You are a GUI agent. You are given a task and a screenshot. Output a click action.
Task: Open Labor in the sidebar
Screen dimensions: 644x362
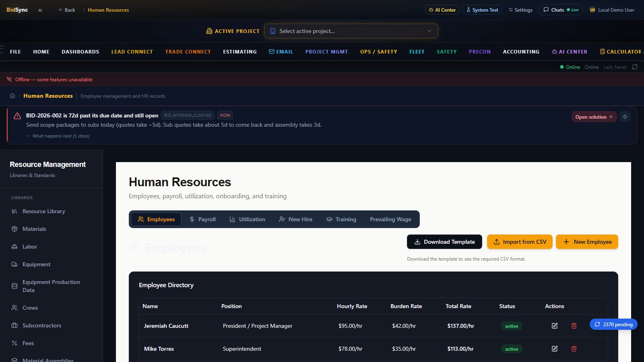pos(52,247)
